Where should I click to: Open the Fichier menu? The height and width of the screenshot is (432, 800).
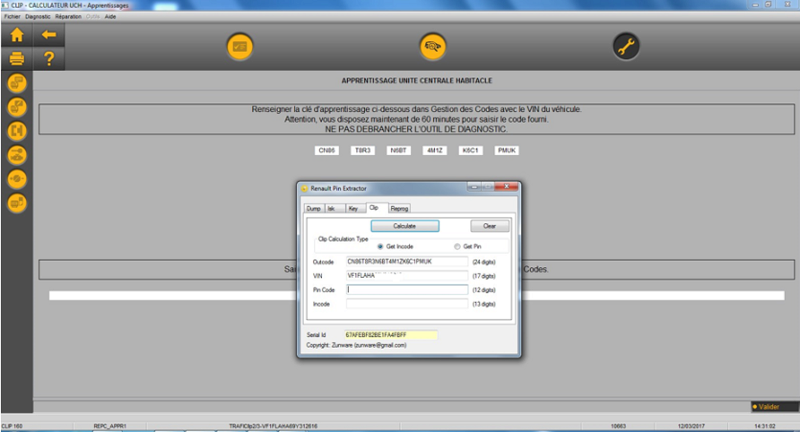pyautogui.click(x=12, y=16)
